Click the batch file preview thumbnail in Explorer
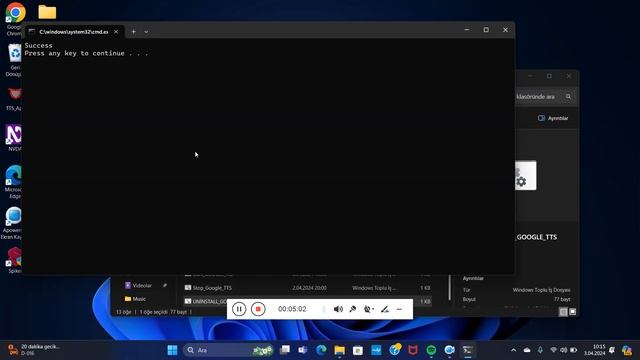 [x=526, y=176]
